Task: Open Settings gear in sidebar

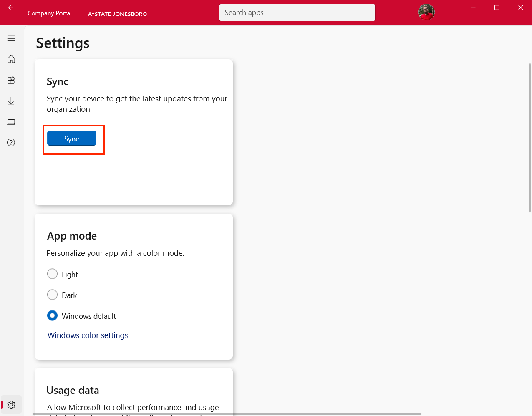Action: (x=11, y=404)
